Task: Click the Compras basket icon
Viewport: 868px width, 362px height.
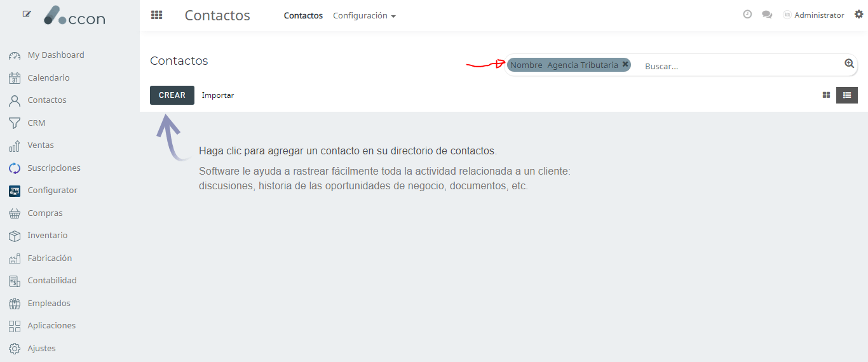Action: point(15,213)
